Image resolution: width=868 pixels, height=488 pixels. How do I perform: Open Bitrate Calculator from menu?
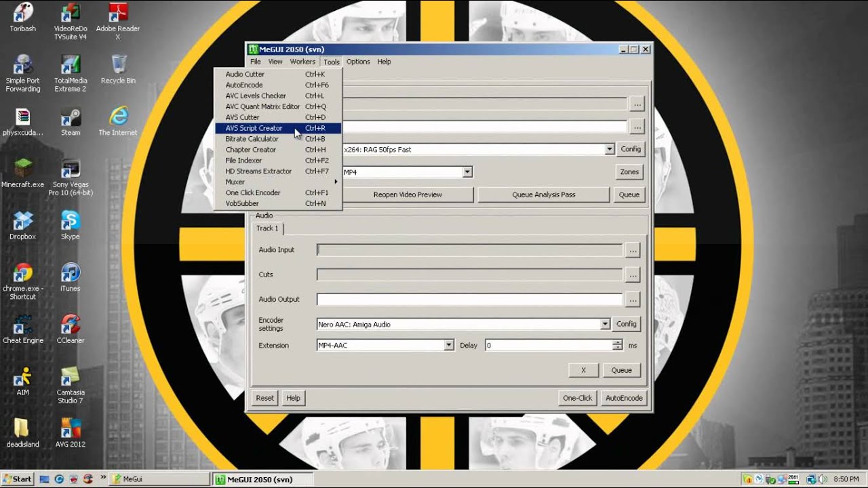pos(278,139)
